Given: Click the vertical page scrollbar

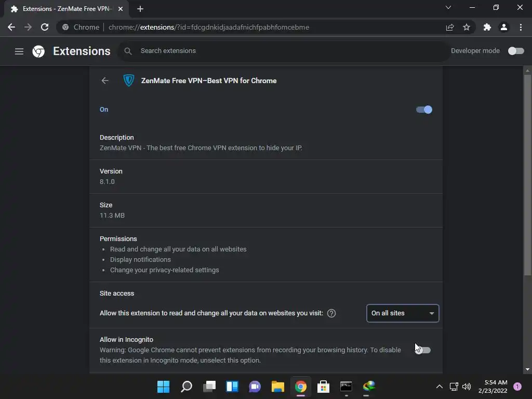Looking at the screenshot, I should (x=527, y=175).
